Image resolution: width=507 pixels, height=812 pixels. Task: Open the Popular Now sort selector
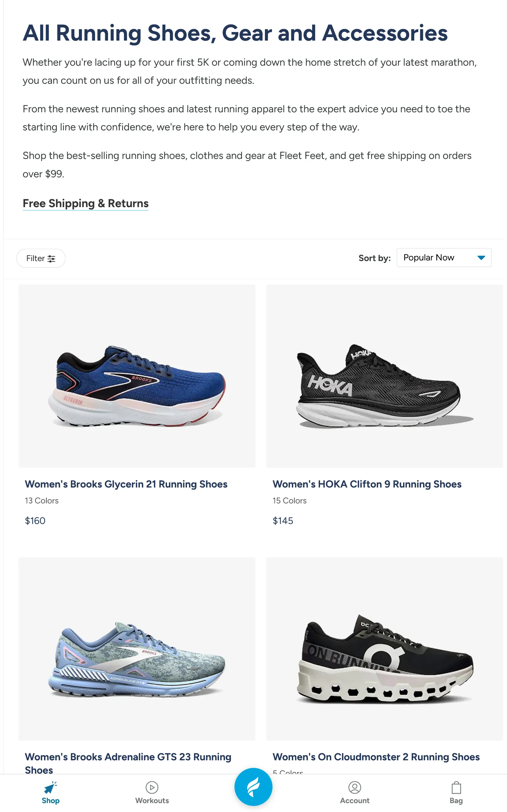click(x=444, y=258)
